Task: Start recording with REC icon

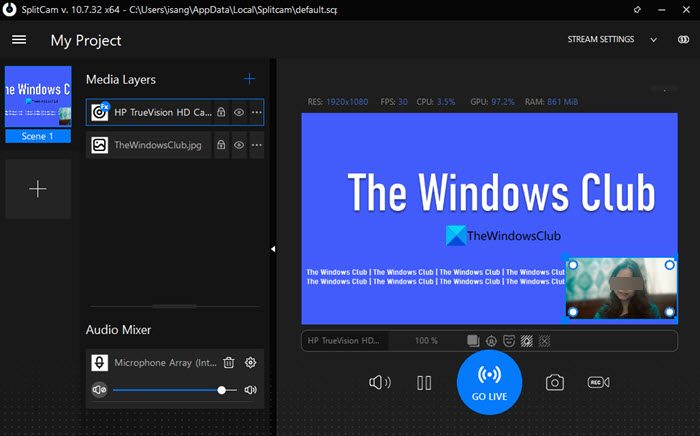Action: point(598,382)
